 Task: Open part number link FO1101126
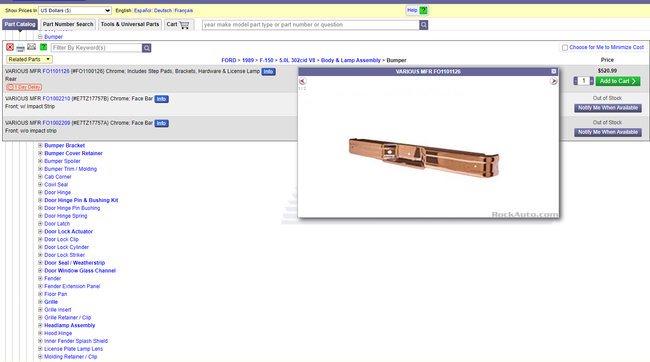click(x=56, y=71)
